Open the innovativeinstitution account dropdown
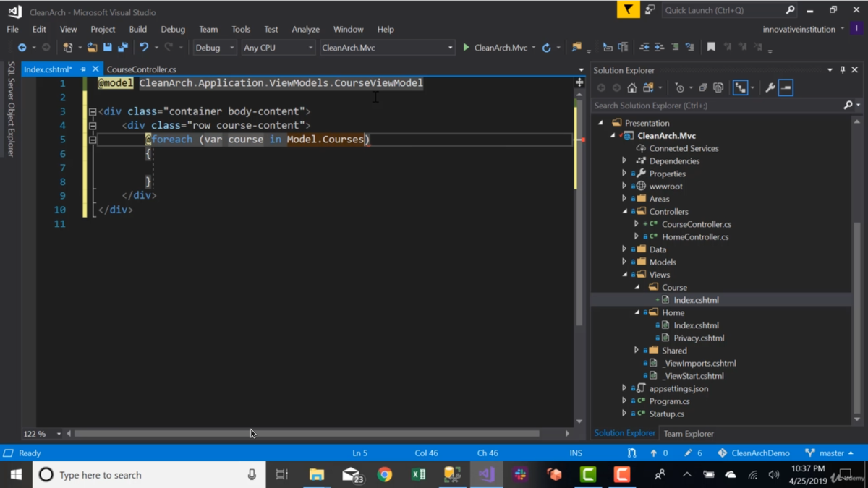This screenshot has height=488, width=868. point(804,30)
